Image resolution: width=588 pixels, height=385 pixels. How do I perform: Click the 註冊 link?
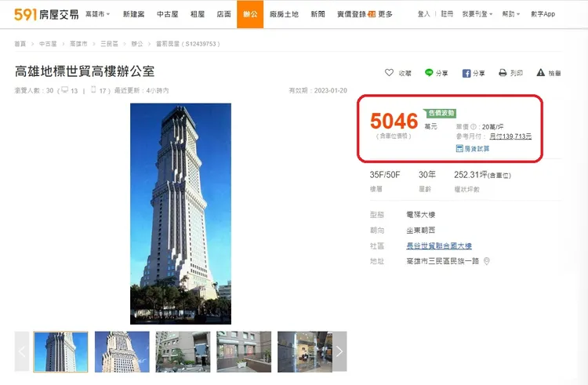[447, 14]
